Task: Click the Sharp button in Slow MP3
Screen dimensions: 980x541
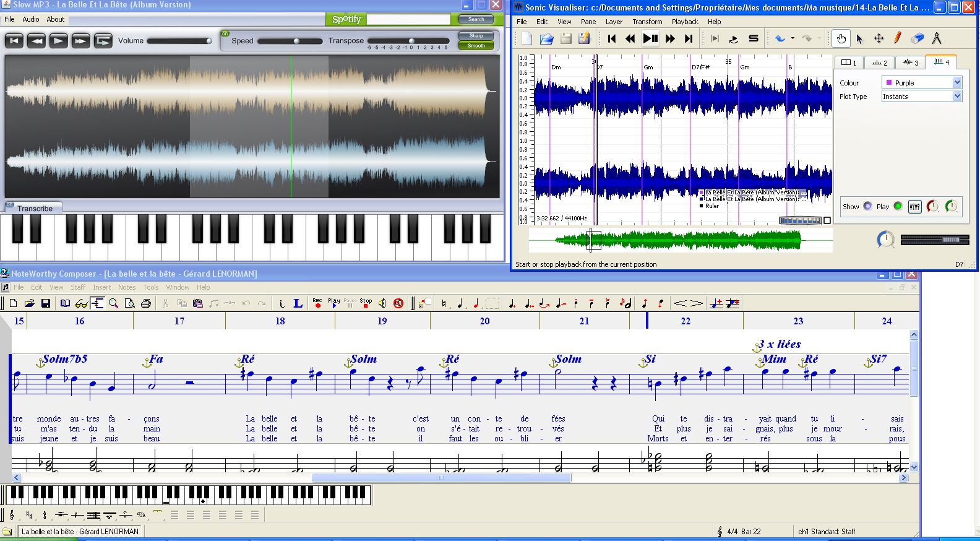Action: [x=476, y=35]
